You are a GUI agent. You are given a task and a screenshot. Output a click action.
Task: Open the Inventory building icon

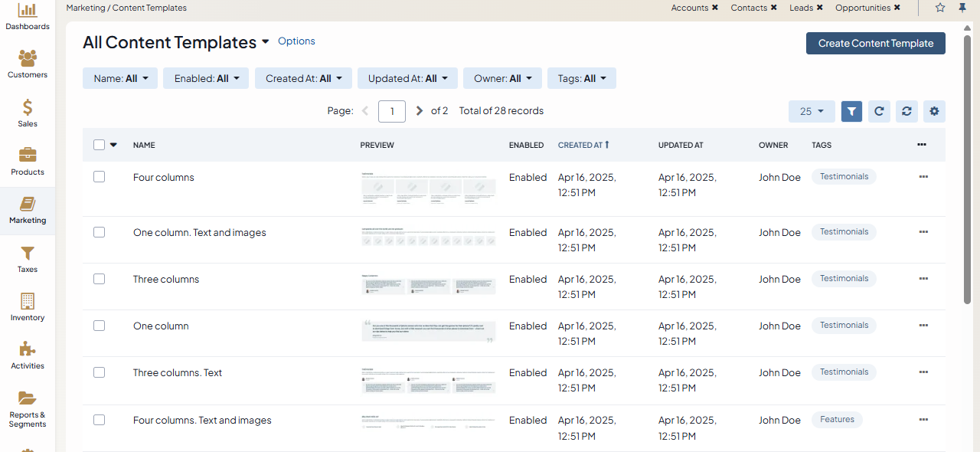(28, 301)
